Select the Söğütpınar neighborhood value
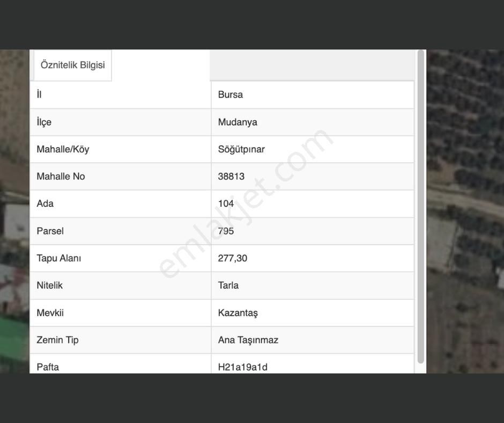This screenshot has height=423, width=504. [x=241, y=149]
